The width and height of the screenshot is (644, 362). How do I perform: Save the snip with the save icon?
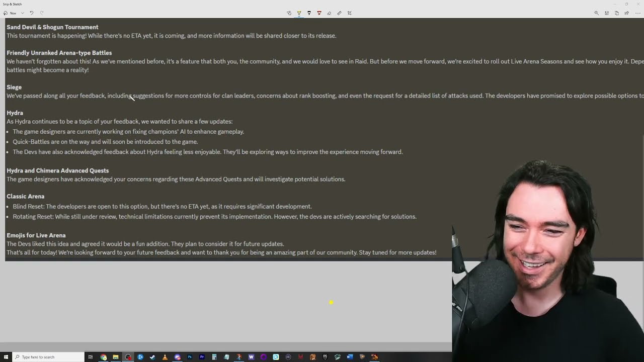coord(607,13)
